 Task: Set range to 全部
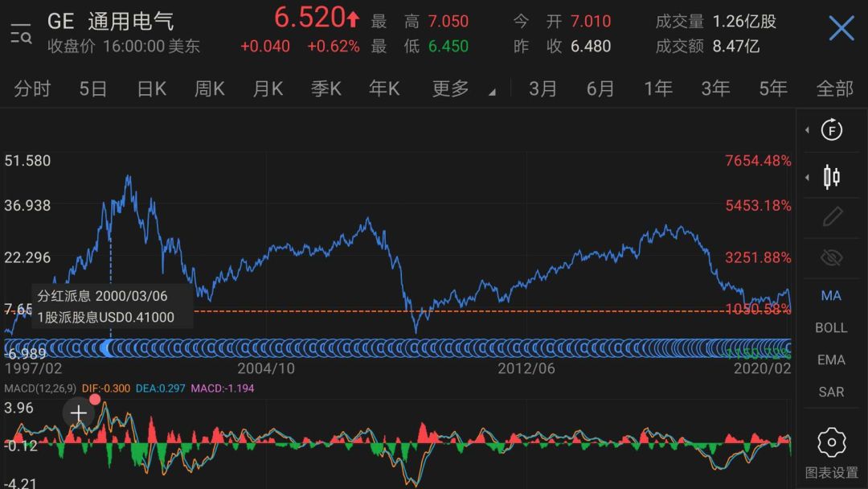click(x=835, y=88)
